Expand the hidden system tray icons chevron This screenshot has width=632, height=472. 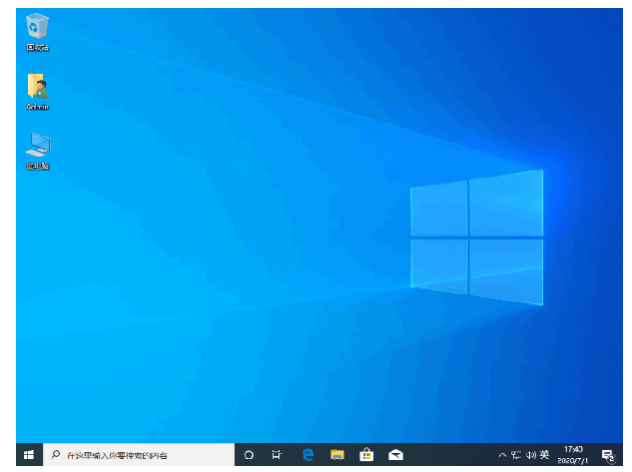[x=502, y=455]
